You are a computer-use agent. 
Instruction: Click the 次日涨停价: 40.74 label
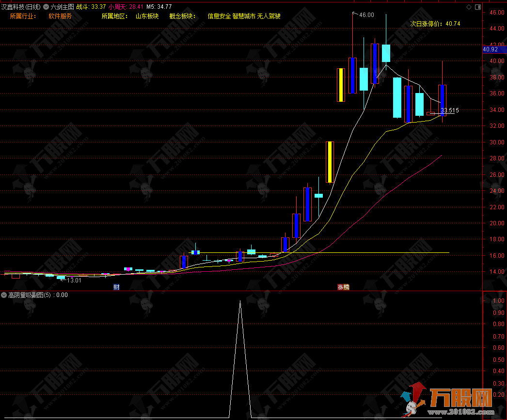(x=435, y=24)
